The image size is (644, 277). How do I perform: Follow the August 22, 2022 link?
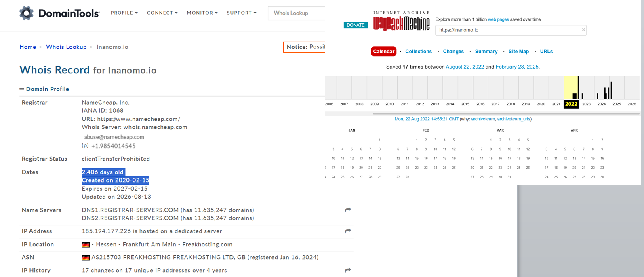click(465, 67)
